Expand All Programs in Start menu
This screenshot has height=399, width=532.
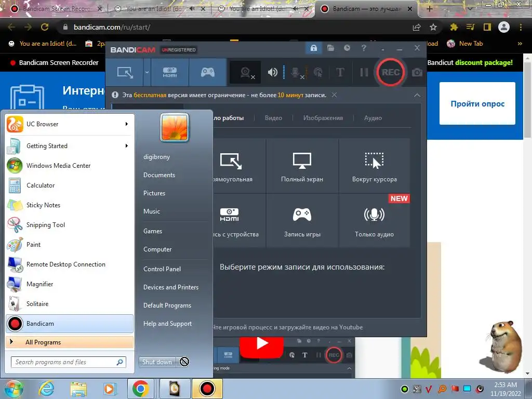[69, 342]
